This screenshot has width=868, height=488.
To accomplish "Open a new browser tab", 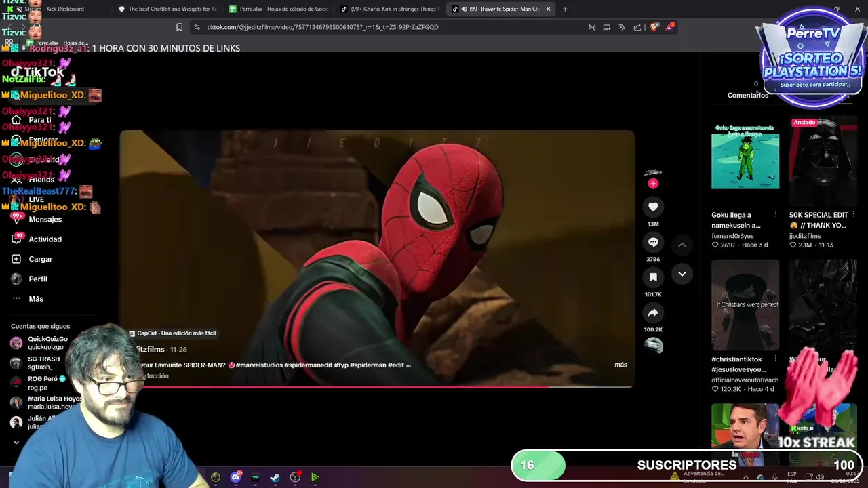I will 565,9.
